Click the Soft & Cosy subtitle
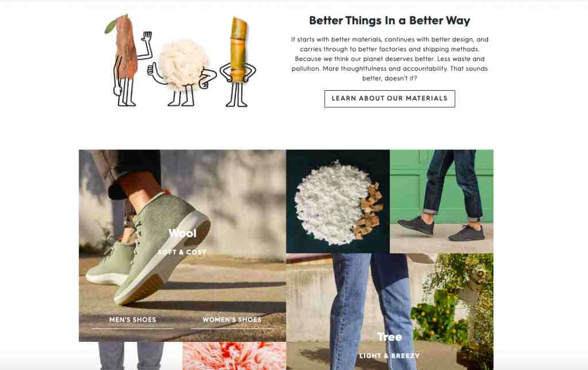The image size is (588, 370). [x=182, y=252]
